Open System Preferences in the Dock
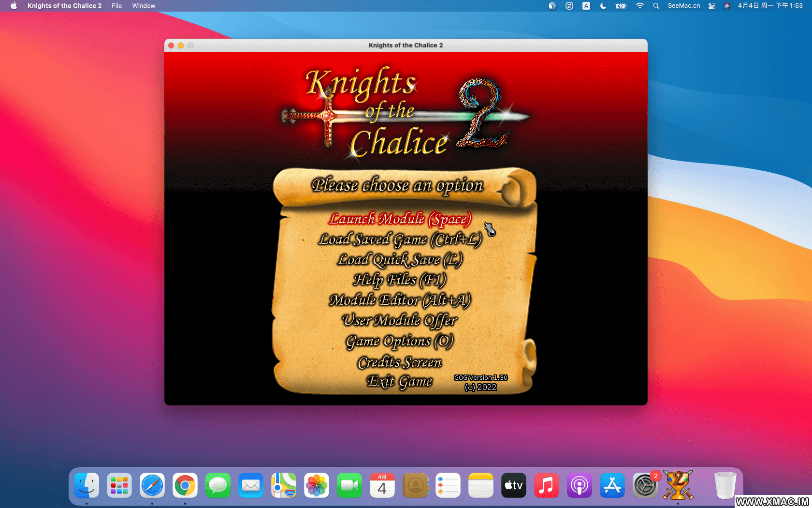The height and width of the screenshot is (508, 812). tap(645, 485)
